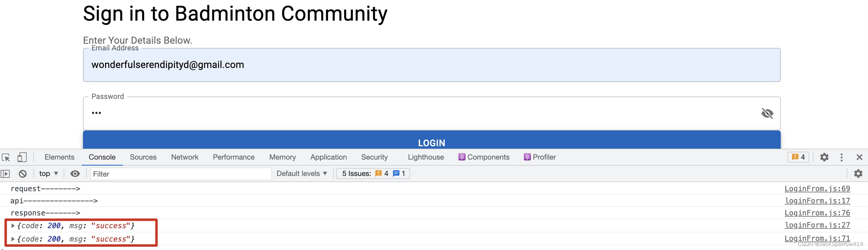Click the inspect element picker icon
Screen dimensions: 868x250
(x=6, y=157)
